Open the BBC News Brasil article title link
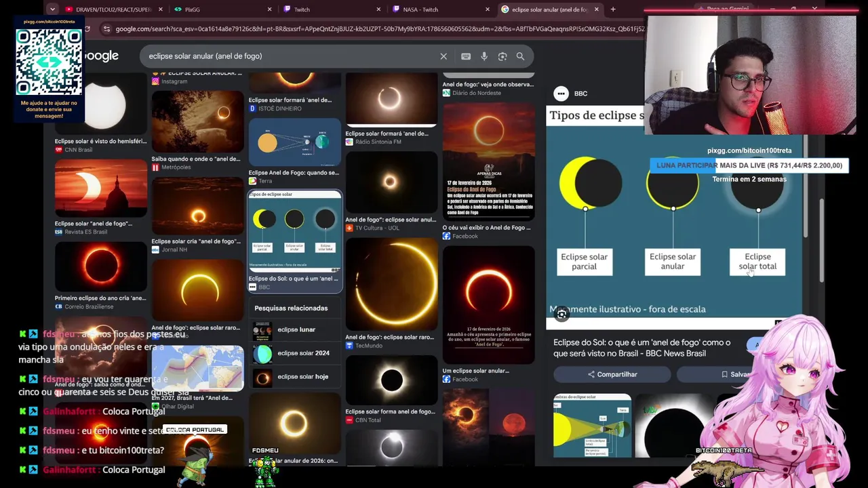This screenshot has height=488, width=868. coord(642,348)
